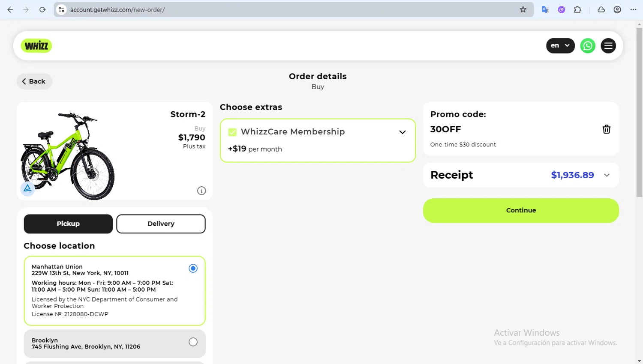Viewport: 643px width, 364px height.
Task: Open the Google Translate extension icon
Action: (545, 9)
